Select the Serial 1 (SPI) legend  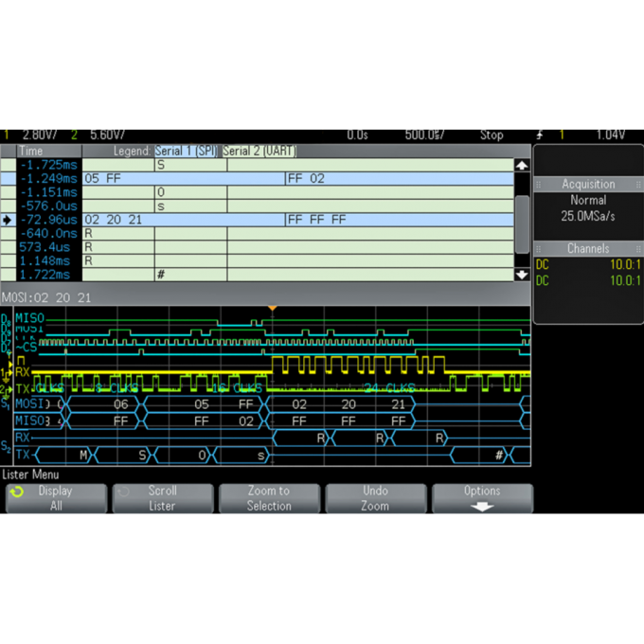coord(186,152)
